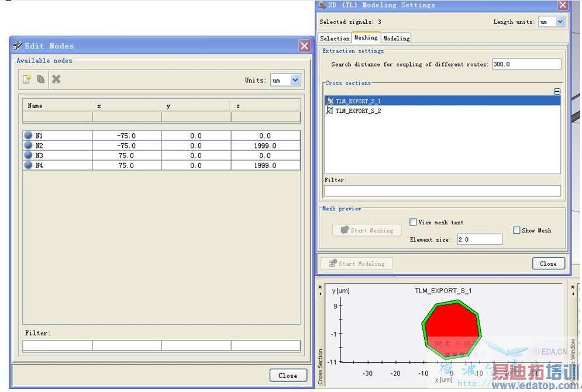The width and height of the screenshot is (582, 392).
Task: Open the Length units dropdown
Action: click(560, 22)
